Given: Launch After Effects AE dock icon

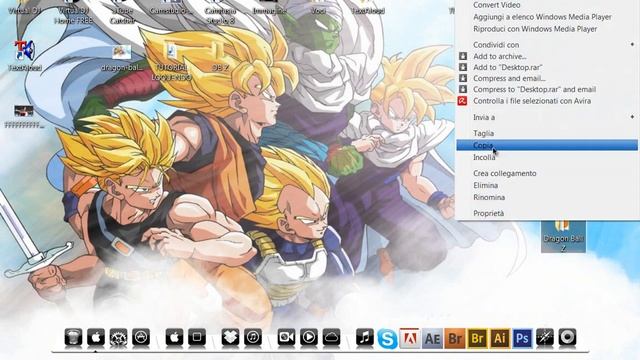Looking at the screenshot, I should point(432,338).
